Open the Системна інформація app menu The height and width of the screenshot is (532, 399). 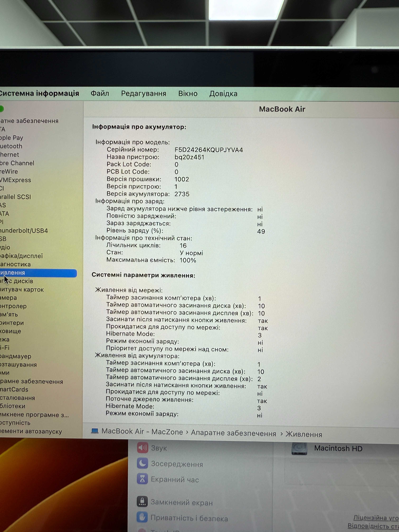point(39,93)
